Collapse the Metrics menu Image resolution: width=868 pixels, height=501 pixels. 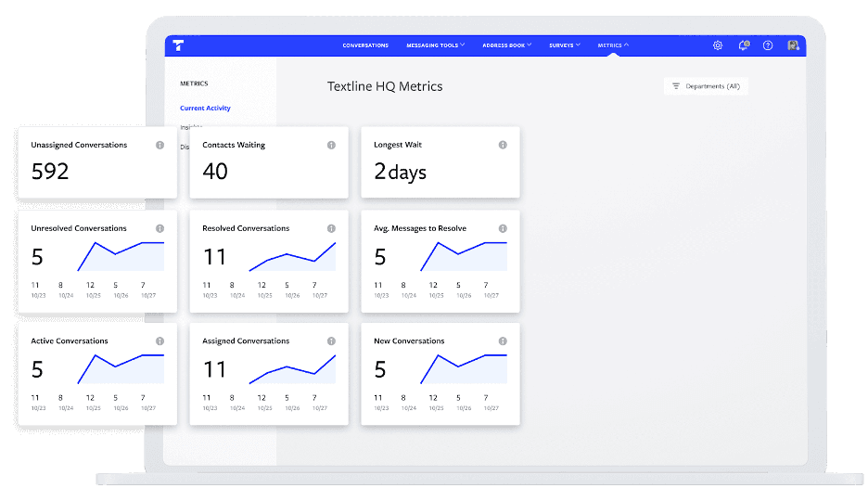tap(613, 45)
